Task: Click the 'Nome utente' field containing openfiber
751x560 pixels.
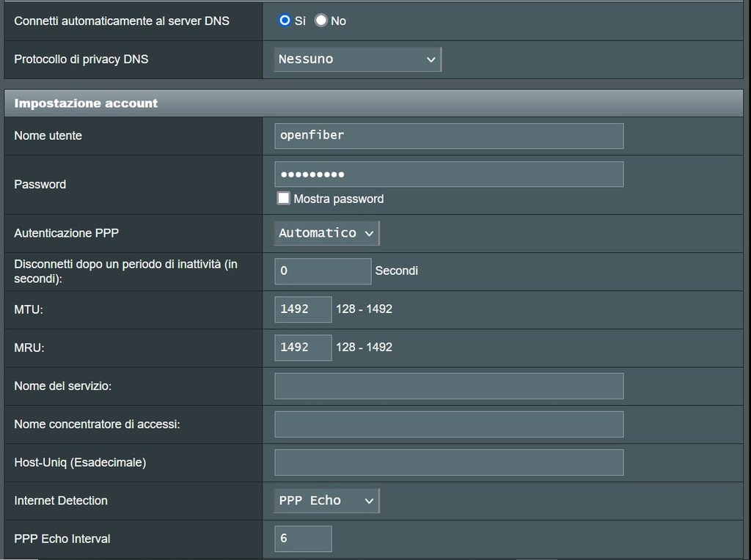Action: (x=449, y=136)
